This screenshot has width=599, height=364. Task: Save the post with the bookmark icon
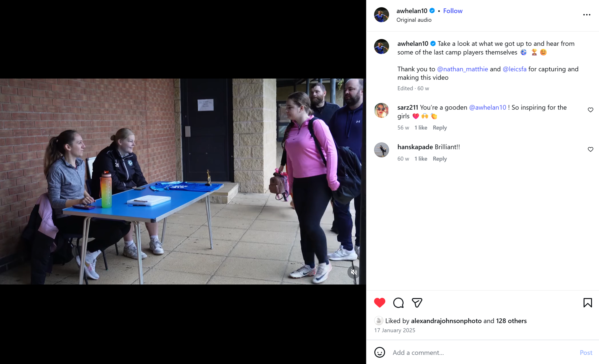click(588, 303)
